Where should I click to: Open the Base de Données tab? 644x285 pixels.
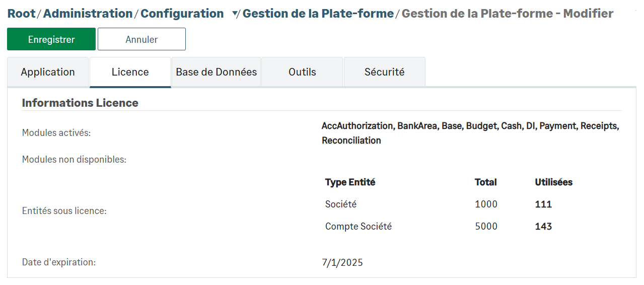tap(217, 72)
